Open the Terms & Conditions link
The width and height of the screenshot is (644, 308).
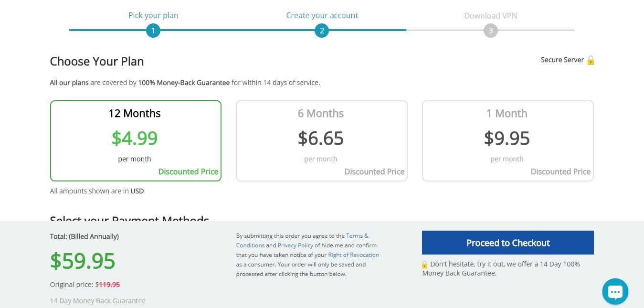(302, 240)
